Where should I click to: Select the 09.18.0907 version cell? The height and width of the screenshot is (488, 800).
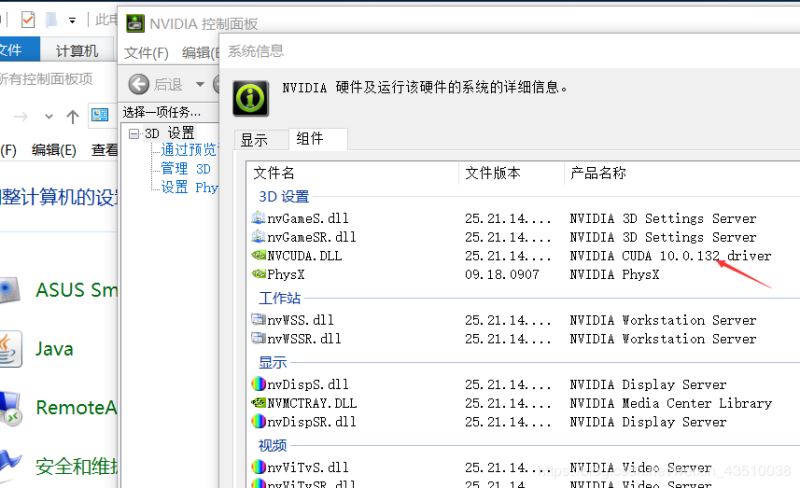point(502,275)
